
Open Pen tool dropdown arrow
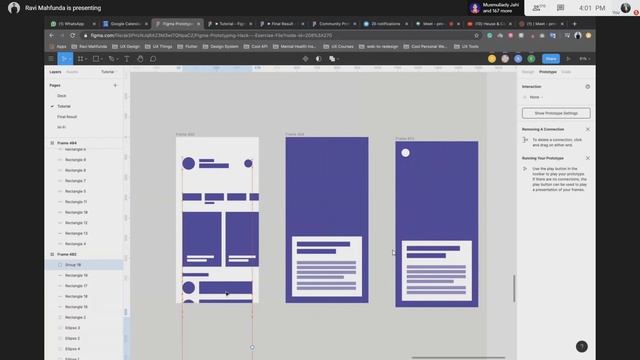117,59
